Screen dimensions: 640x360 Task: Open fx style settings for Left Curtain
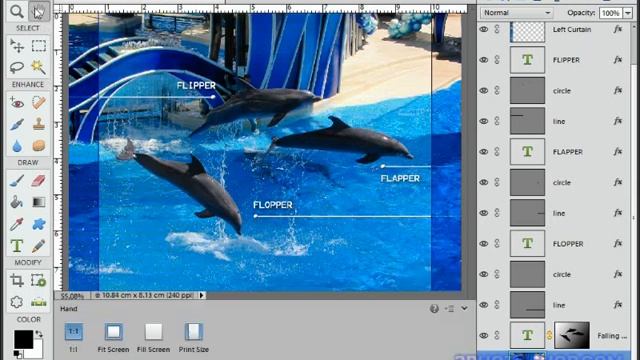point(618,29)
